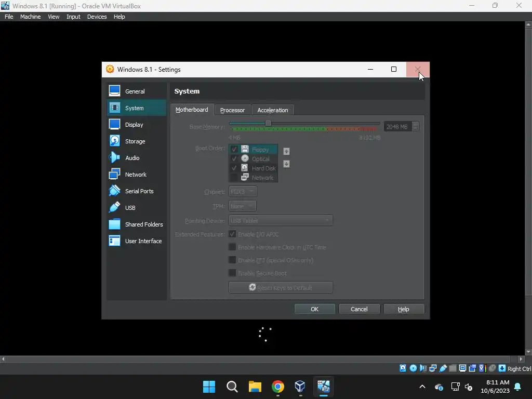The image size is (532, 399).
Task: Open the Network settings category in sidebar
Action: click(137, 175)
